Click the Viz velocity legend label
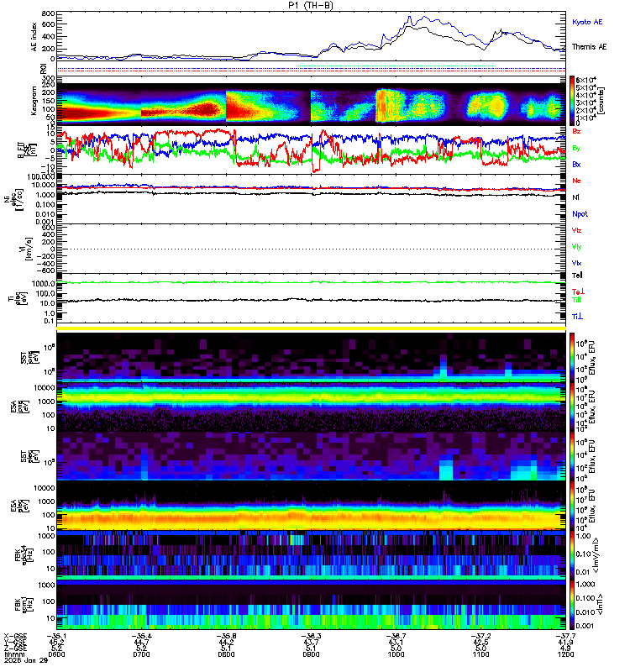 [x=576, y=230]
